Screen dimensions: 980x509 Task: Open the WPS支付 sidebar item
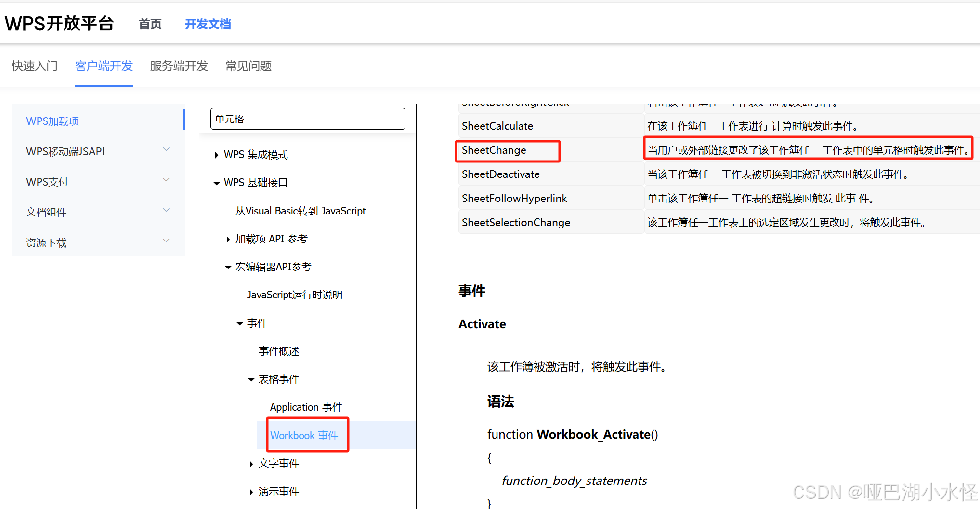[x=47, y=182]
